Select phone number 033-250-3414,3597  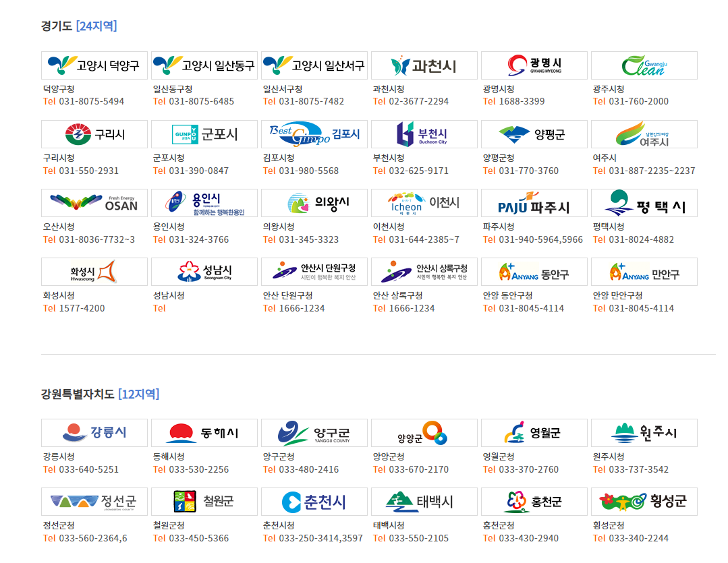(x=321, y=539)
